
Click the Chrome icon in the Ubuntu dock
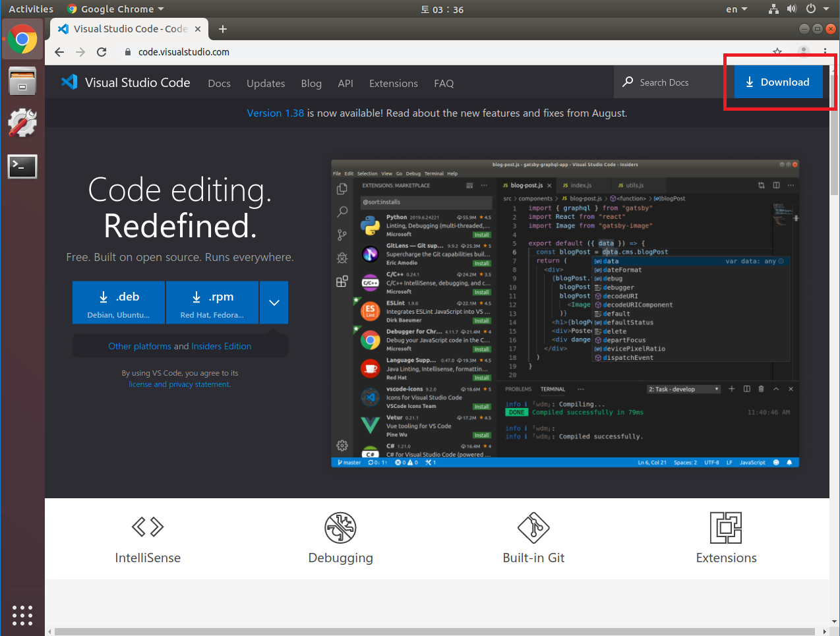pyautogui.click(x=22, y=40)
